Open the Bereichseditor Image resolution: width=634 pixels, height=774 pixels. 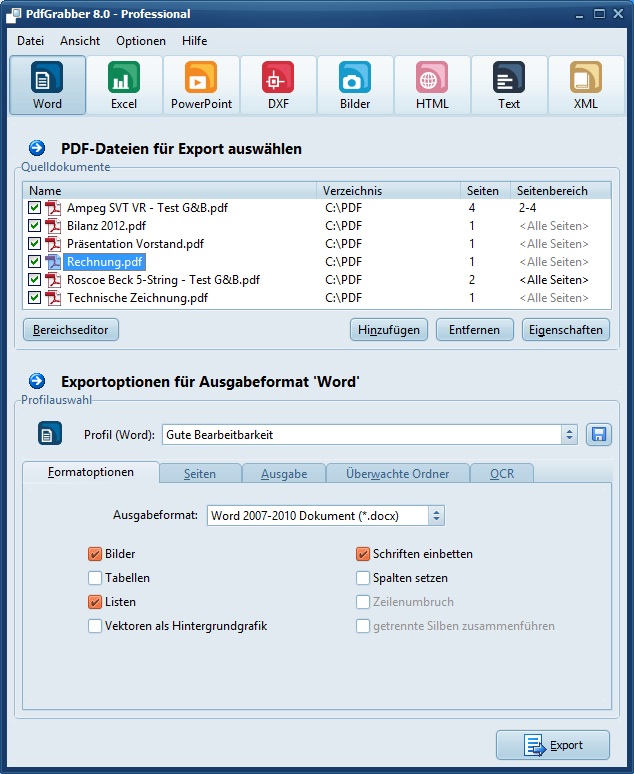[71, 330]
